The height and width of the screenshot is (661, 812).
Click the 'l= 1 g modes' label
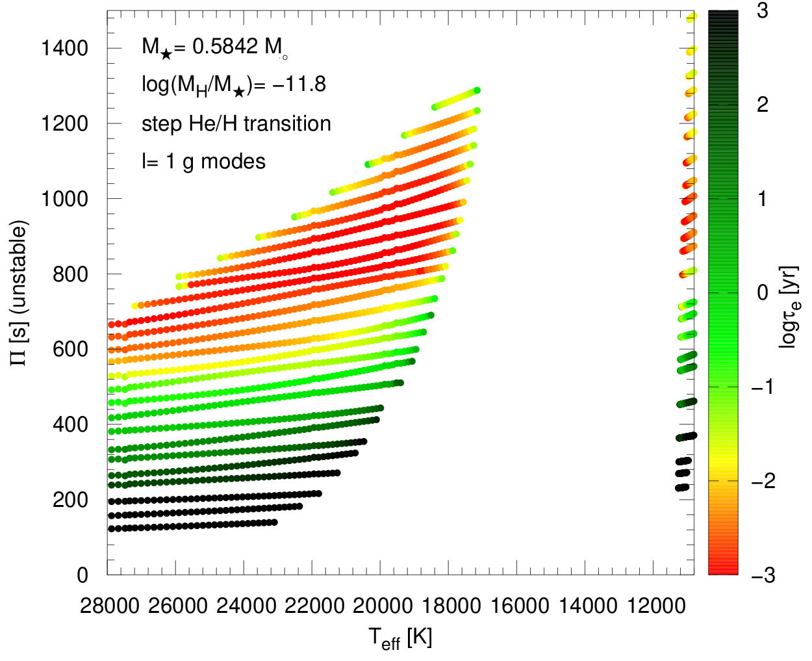point(204,161)
